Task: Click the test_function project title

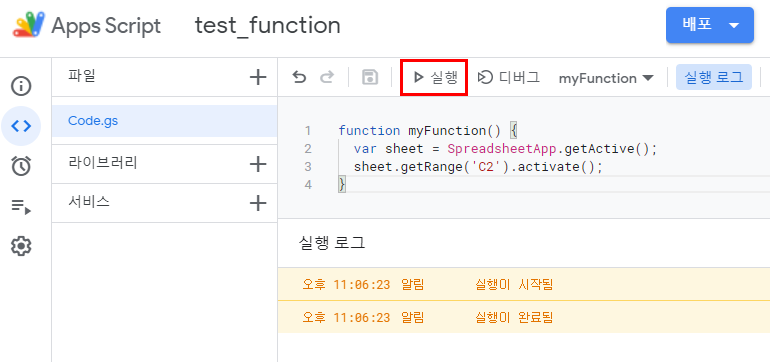Action: click(268, 26)
